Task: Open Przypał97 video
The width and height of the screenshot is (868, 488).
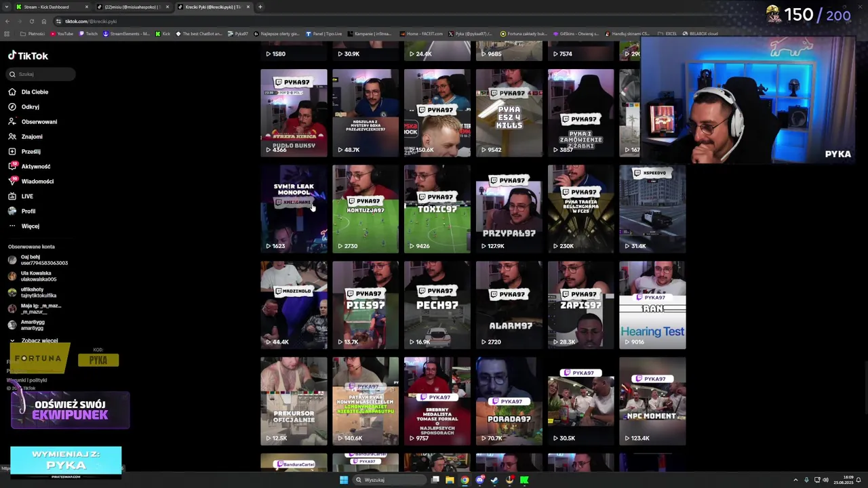Action: click(x=509, y=209)
